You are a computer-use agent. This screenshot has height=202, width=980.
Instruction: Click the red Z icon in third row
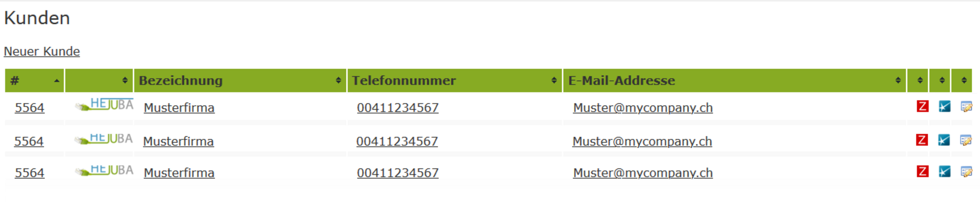[922, 171]
